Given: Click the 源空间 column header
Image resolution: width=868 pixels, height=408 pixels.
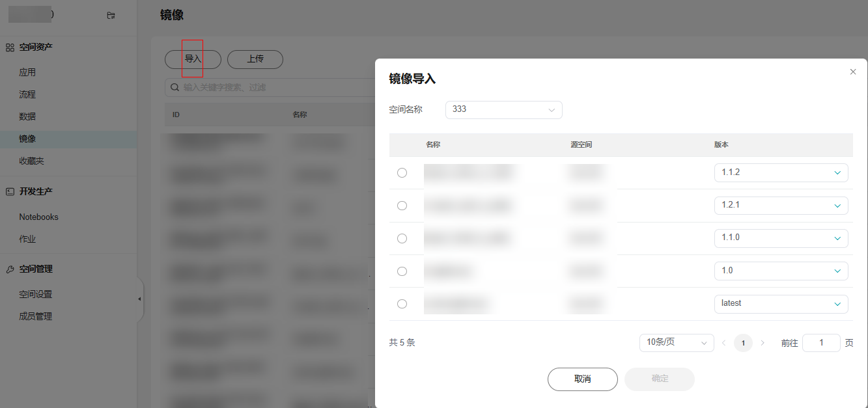Looking at the screenshot, I should (x=581, y=144).
